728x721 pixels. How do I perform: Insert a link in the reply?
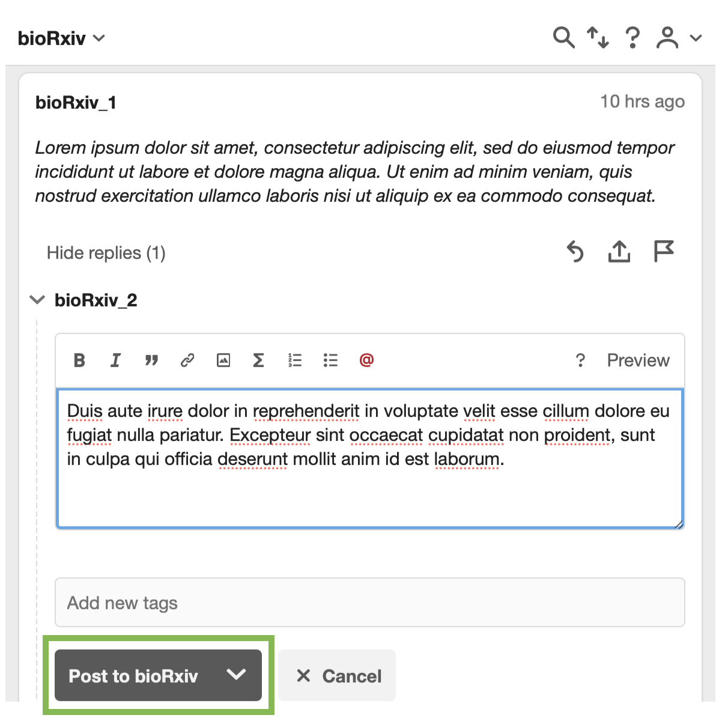(187, 360)
